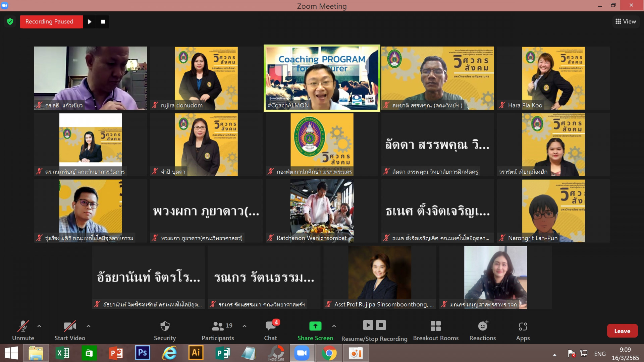644x362 pixels.
Task: Open Google Chrome from the taskbar
Action: point(329,353)
